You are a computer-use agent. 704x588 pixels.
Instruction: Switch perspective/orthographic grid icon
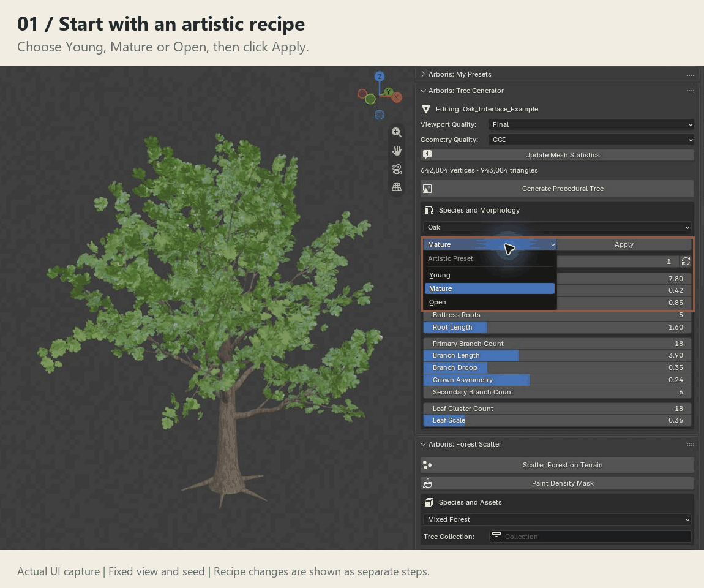(397, 187)
